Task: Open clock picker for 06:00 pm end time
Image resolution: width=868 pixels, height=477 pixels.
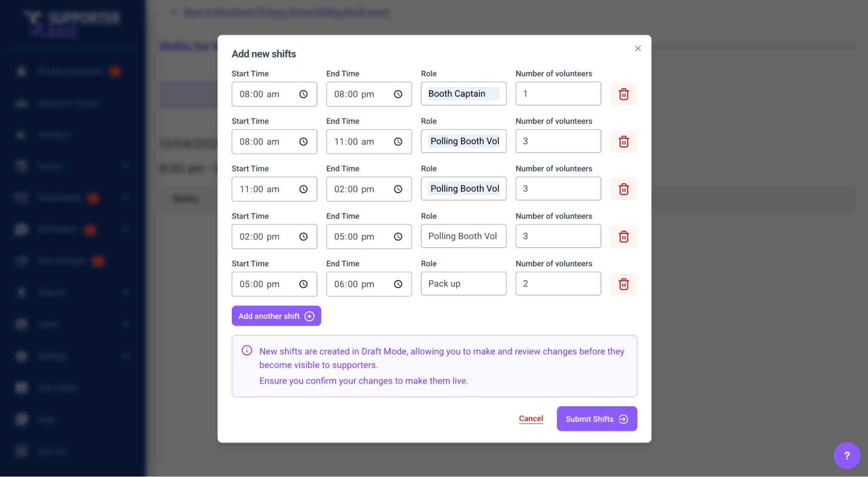Action: tap(398, 284)
